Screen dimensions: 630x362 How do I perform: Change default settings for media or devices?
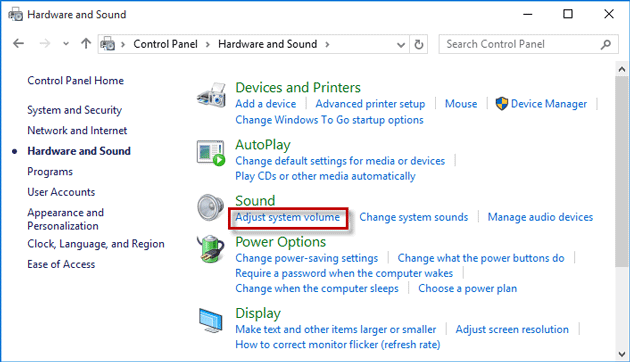(x=340, y=161)
